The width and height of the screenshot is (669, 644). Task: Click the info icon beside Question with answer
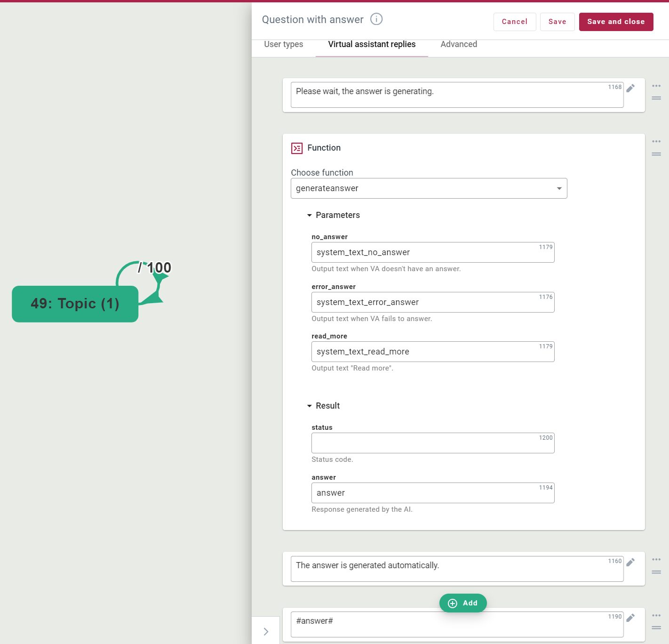click(x=376, y=19)
